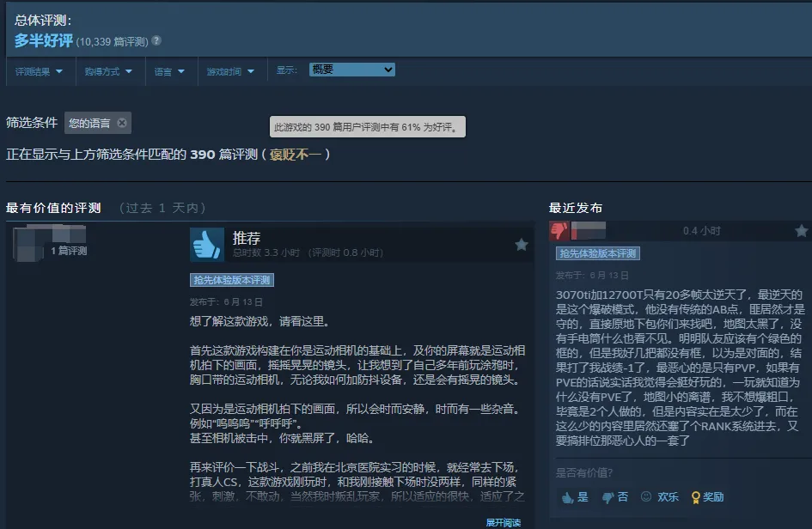Mark the recent review as 欢乐
812x529 pixels.
(660, 497)
